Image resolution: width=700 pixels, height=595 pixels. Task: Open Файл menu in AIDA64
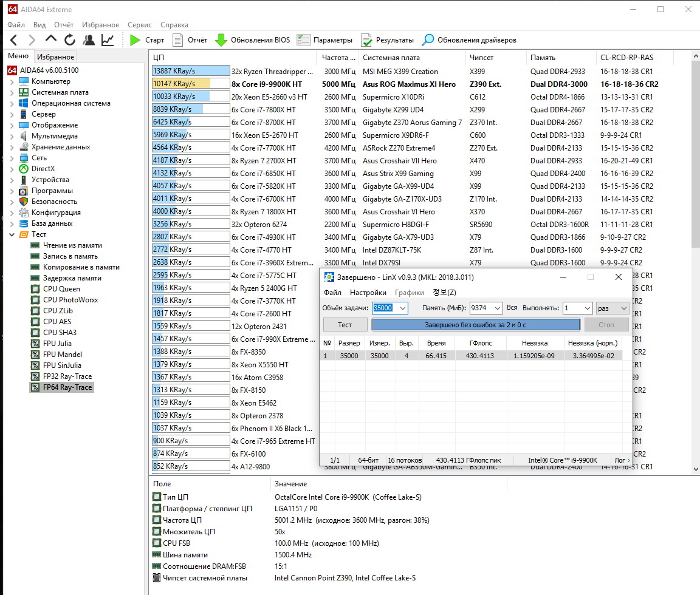[x=16, y=25]
